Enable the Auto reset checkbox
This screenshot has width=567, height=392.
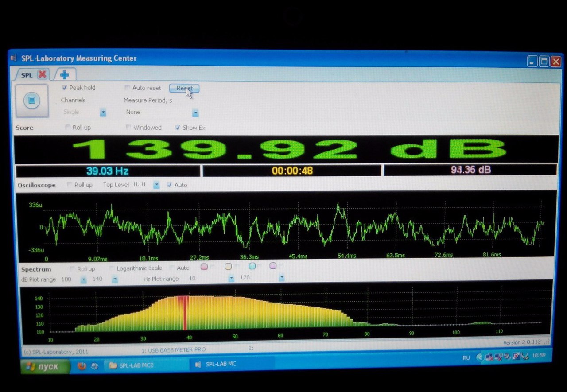click(128, 88)
